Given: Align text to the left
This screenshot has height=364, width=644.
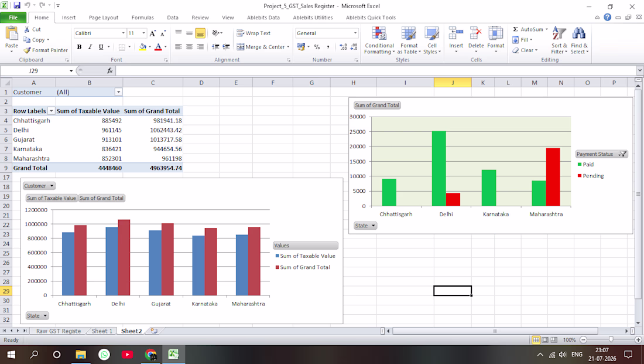Looking at the screenshot, I should 178,47.
